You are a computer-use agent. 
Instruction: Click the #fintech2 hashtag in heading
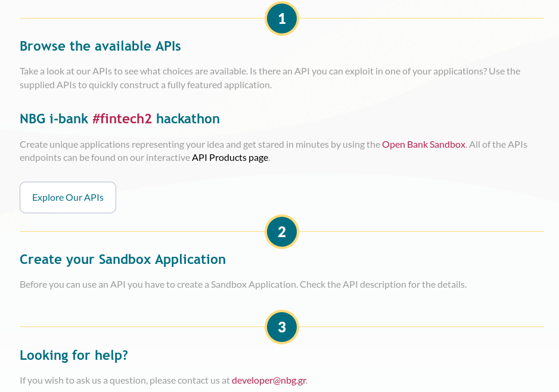pyautogui.click(x=122, y=119)
